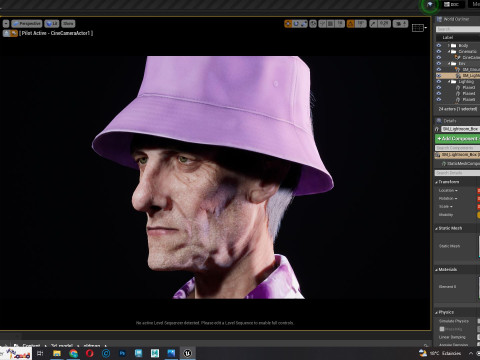The width and height of the screenshot is (480, 360).
Task: Select the scale transform gizmo tool
Action: pos(304,24)
